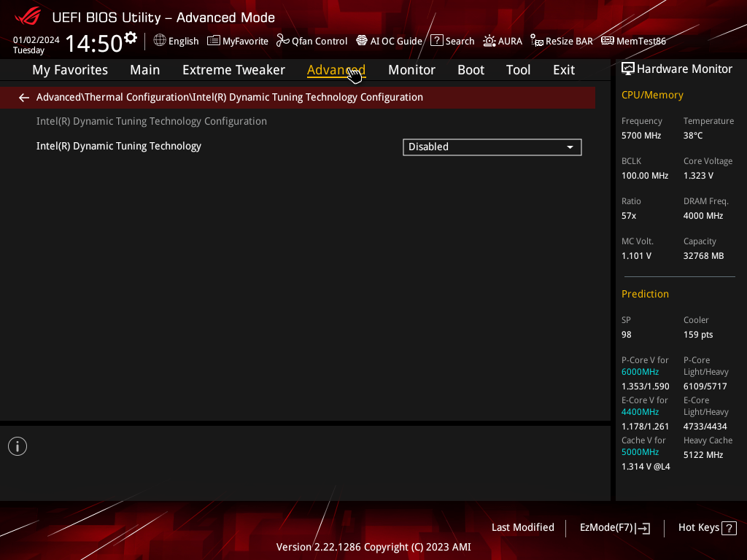
Task: Toggle ReSize BAR icon
Action: click(x=537, y=41)
